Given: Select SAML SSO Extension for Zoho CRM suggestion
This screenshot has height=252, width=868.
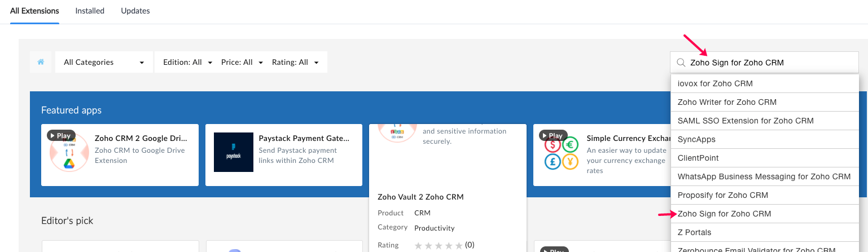Looking at the screenshot, I should (765, 121).
